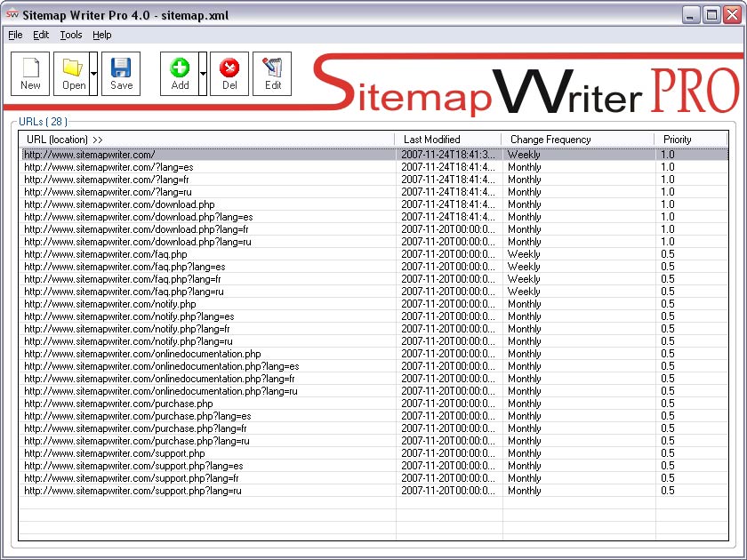Minimize the Sitemap Writer Pro window

pos(690,15)
